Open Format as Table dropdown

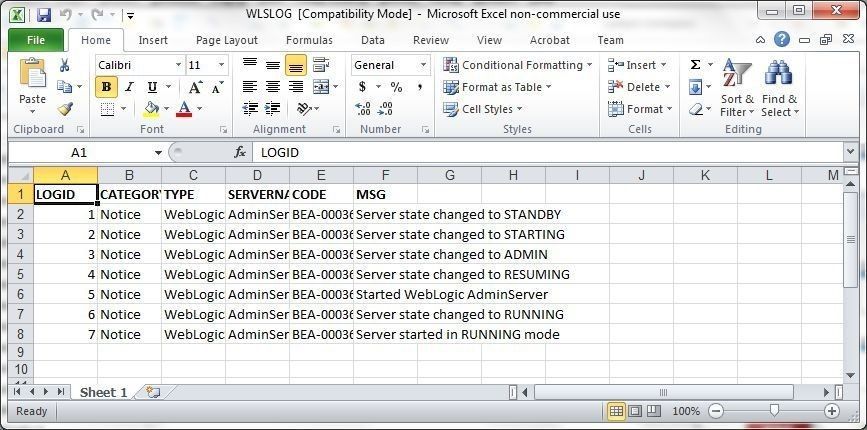point(497,87)
